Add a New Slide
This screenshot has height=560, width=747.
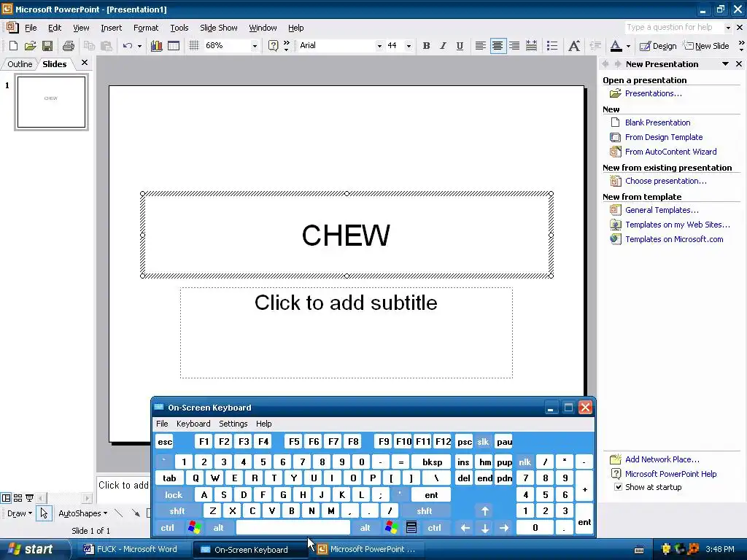[x=706, y=46]
